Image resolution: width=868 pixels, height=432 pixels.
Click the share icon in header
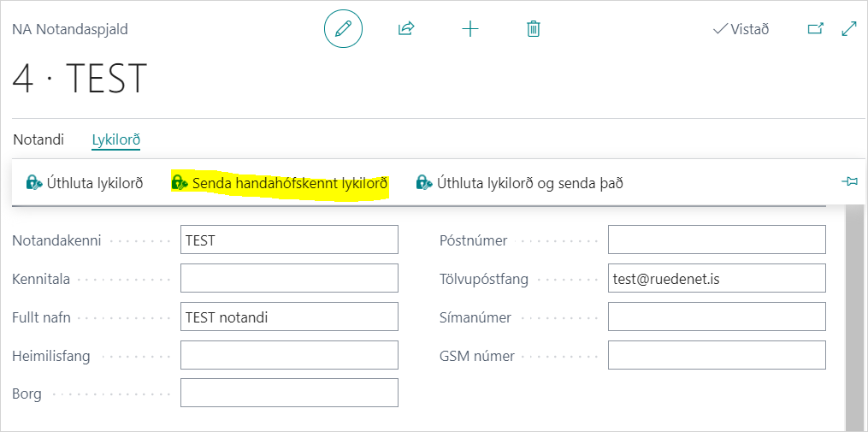pyautogui.click(x=406, y=29)
